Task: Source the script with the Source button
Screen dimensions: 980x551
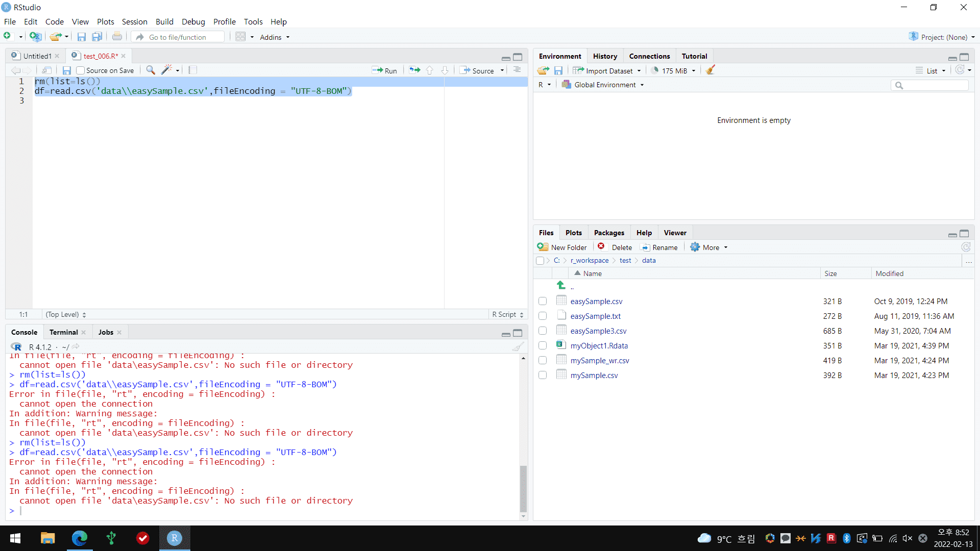Action: pyautogui.click(x=477, y=71)
